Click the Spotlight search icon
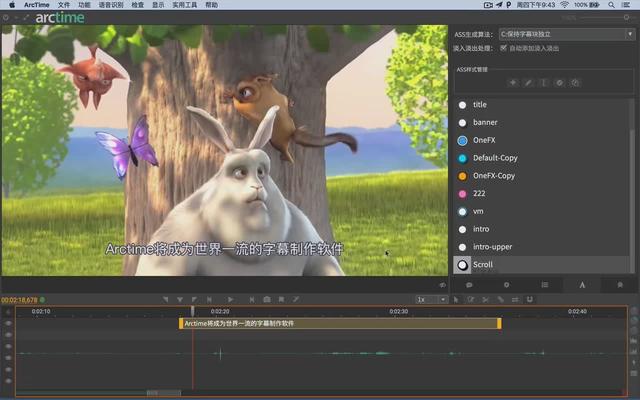This screenshot has width=640, height=400. coord(611,5)
